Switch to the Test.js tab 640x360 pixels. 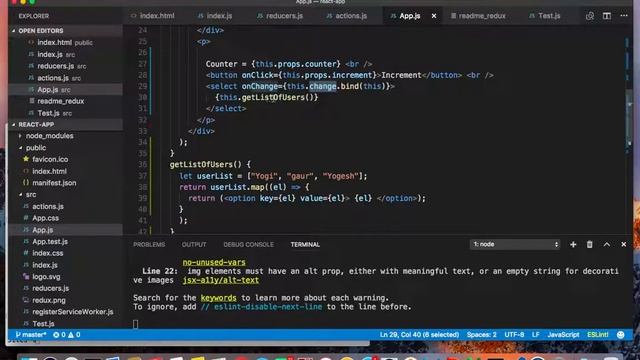[544, 16]
